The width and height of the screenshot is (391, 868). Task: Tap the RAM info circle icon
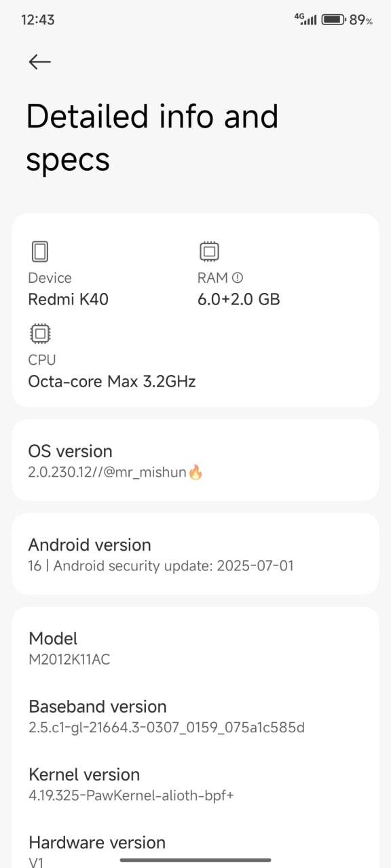click(238, 277)
